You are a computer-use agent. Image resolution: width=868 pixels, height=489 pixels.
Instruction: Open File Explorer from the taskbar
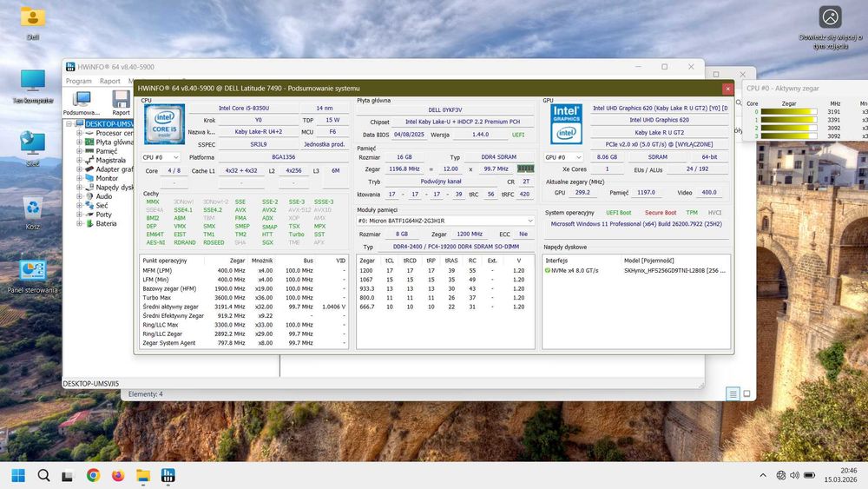coord(143,475)
